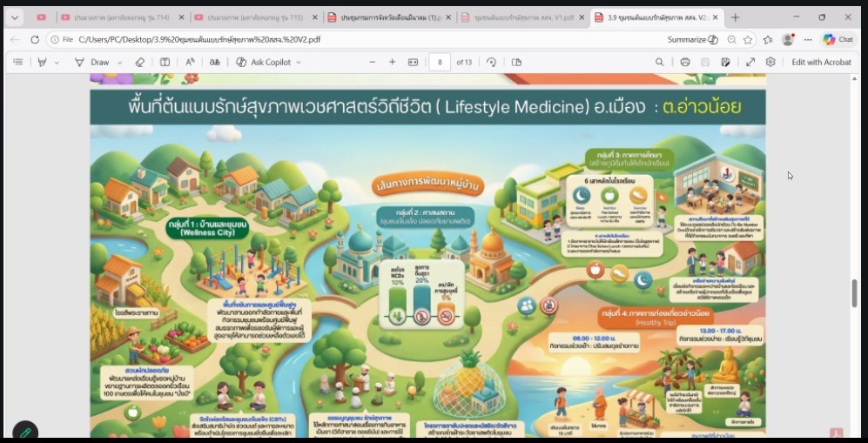Expand the highlighter options dropdown arrow
Image resolution: width=868 pixels, height=443 pixels.
[57, 63]
